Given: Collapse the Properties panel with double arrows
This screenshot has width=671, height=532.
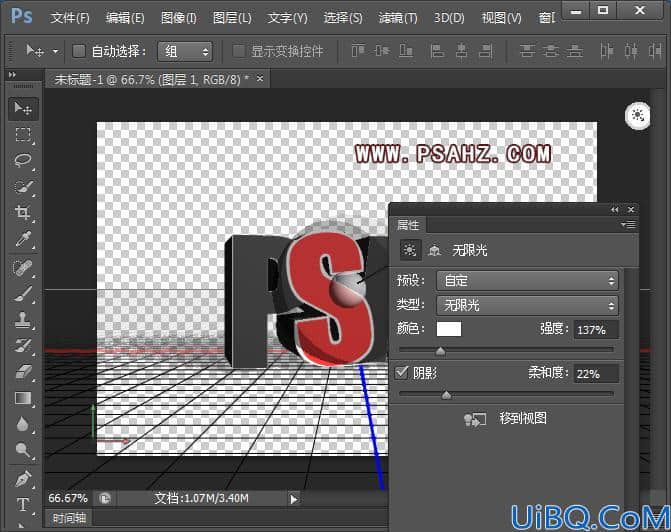Looking at the screenshot, I should [x=615, y=209].
